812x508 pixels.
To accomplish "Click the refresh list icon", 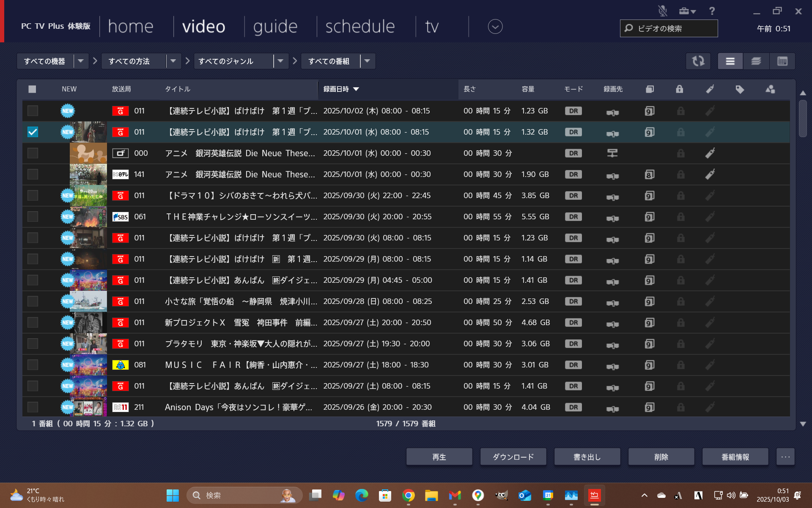I will (x=698, y=61).
